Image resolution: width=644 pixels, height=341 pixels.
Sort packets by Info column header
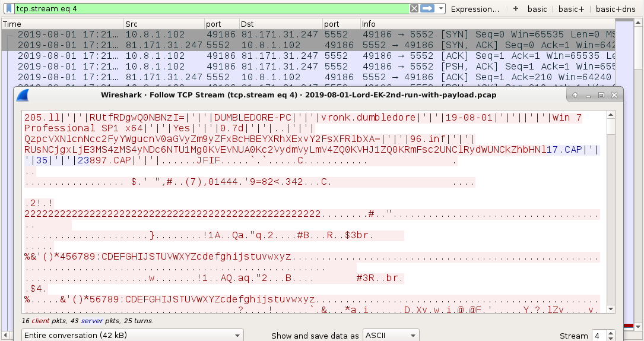pyautogui.click(x=487, y=24)
